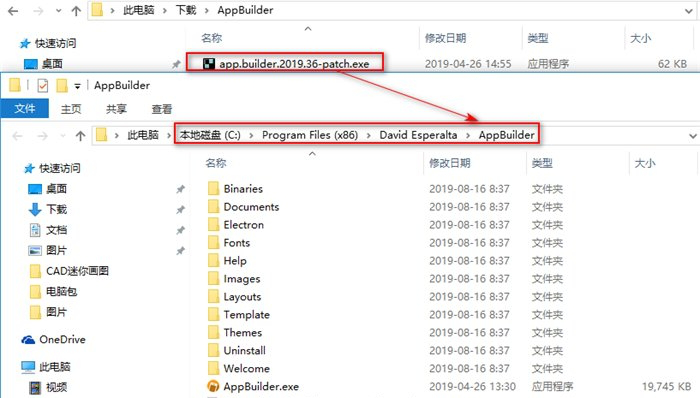The width and height of the screenshot is (700, 413).
Task: Open recent locations dropdown in front window
Action: point(62,136)
